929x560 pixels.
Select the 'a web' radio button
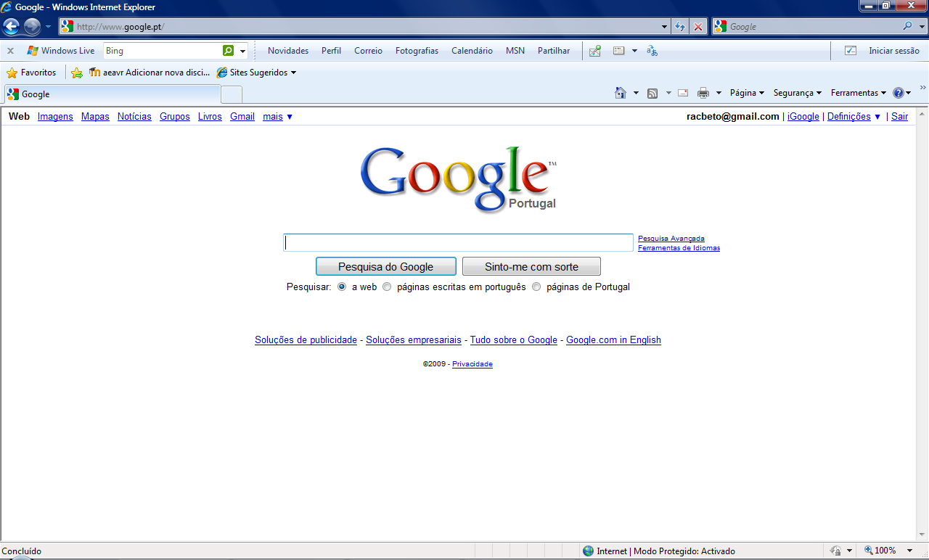pyautogui.click(x=342, y=287)
